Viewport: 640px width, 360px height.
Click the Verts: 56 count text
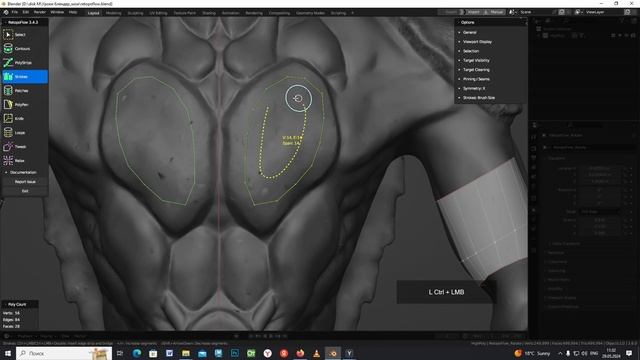coord(11,313)
